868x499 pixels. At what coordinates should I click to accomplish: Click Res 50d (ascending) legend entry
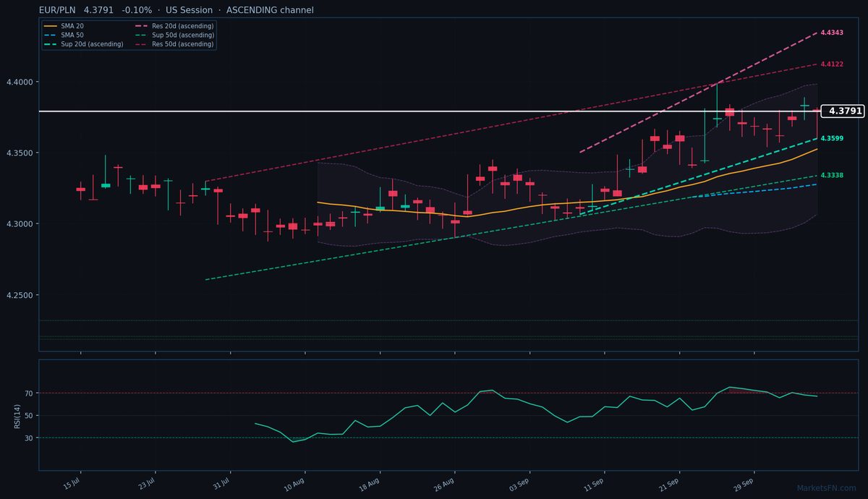pos(174,44)
